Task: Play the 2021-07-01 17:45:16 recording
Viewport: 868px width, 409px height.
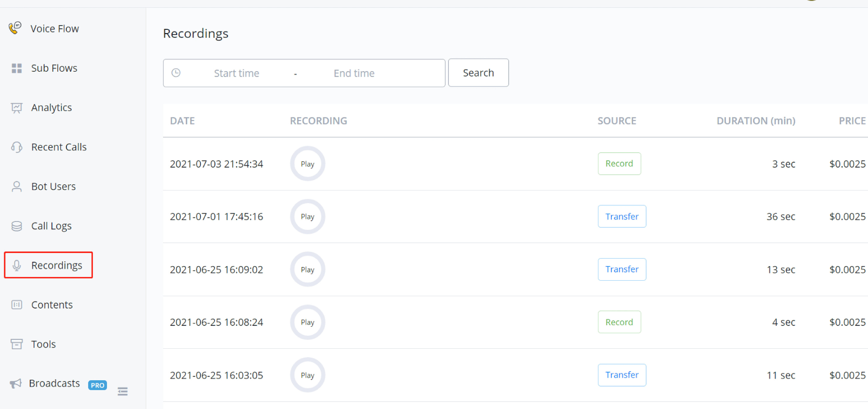Action: (x=308, y=217)
